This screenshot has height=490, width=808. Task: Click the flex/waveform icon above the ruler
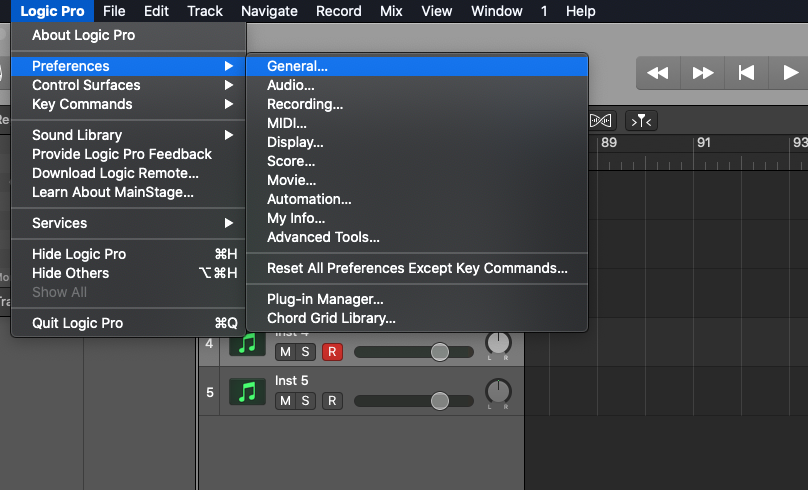click(x=601, y=121)
